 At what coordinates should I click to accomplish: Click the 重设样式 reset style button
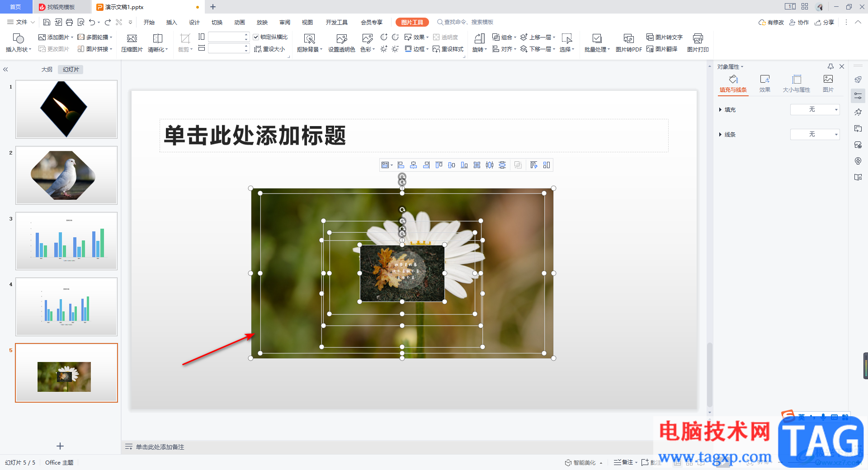[x=448, y=49]
